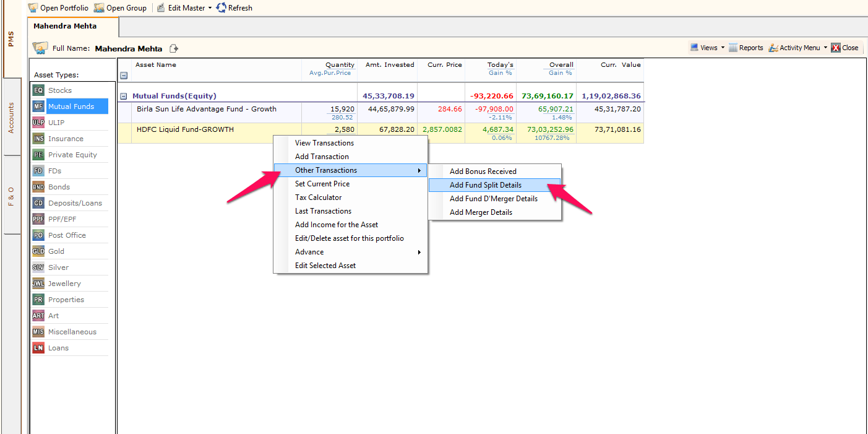This screenshot has height=434, width=868.
Task: Click the SLV Silver icon
Action: click(x=38, y=267)
